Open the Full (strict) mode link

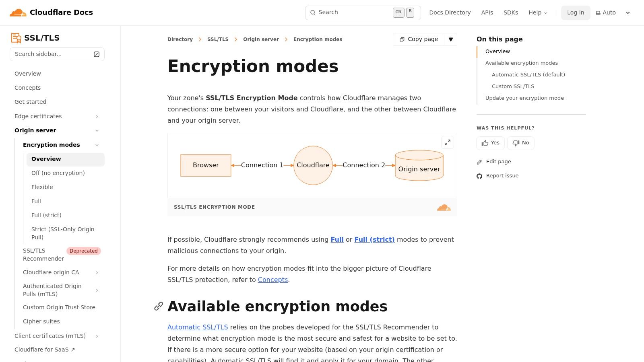tap(374, 239)
